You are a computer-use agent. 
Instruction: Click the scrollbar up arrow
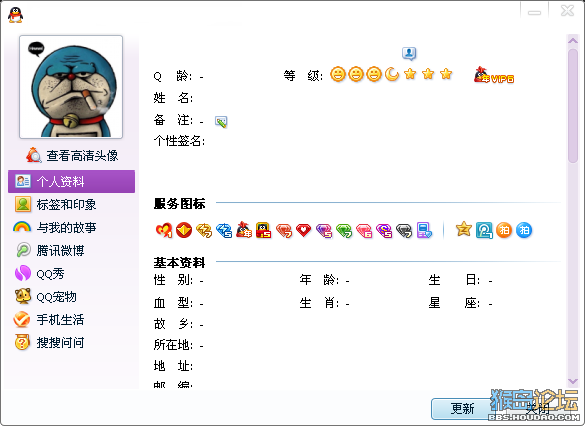[573, 41]
